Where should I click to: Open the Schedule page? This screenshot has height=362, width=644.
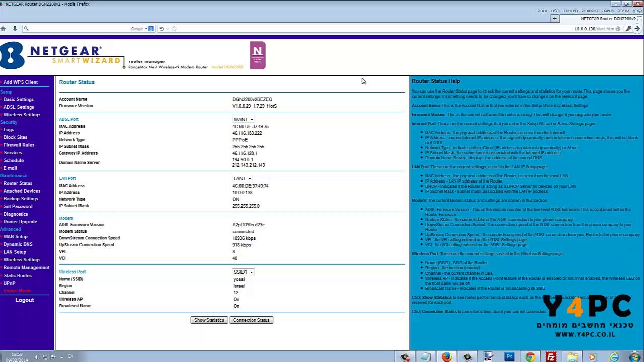click(14, 160)
